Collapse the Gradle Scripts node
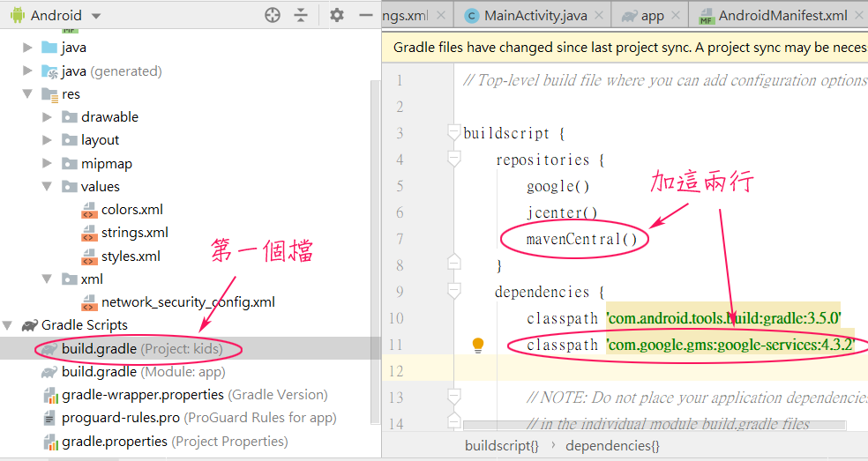This screenshot has height=461, width=868. (8, 325)
